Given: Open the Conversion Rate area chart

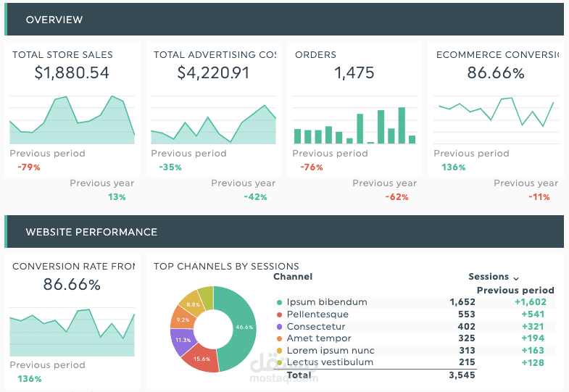Looking at the screenshot, I should tap(72, 332).
